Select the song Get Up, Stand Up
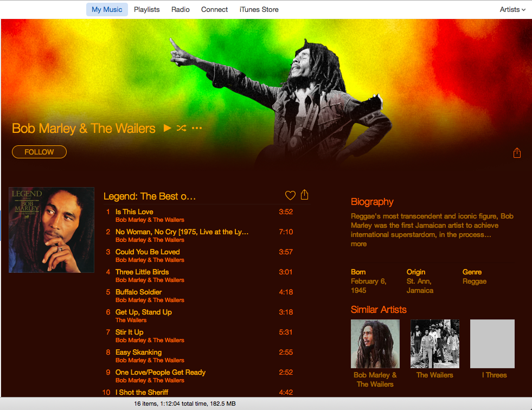Viewport: 532px width, 410px height. pyautogui.click(x=144, y=312)
